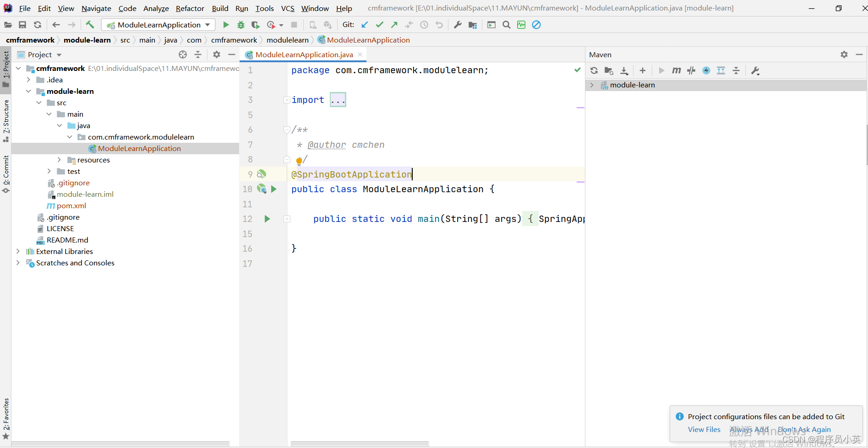The width and height of the screenshot is (868, 448).
Task: Open Project panel gear options
Action: click(x=217, y=54)
